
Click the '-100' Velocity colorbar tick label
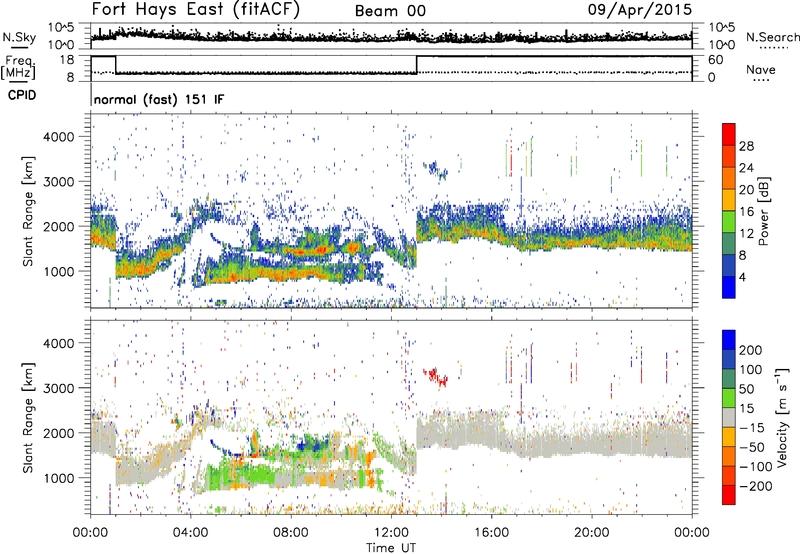coord(757,467)
